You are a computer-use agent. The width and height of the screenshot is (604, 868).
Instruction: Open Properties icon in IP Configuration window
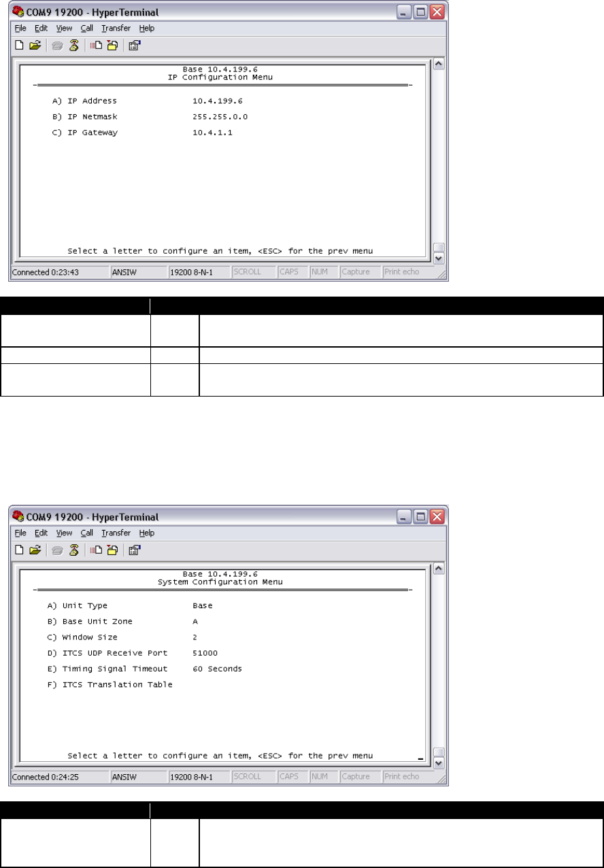[135, 45]
